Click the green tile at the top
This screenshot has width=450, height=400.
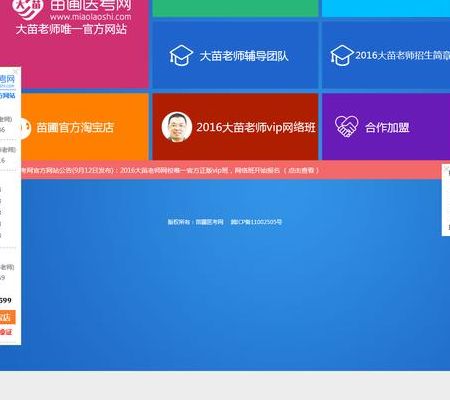tap(235, 8)
